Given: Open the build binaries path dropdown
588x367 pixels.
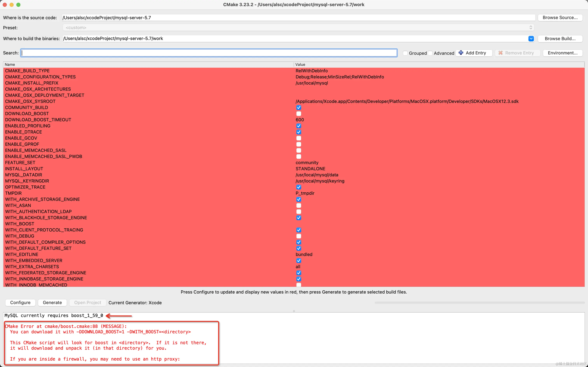Looking at the screenshot, I should (x=531, y=39).
